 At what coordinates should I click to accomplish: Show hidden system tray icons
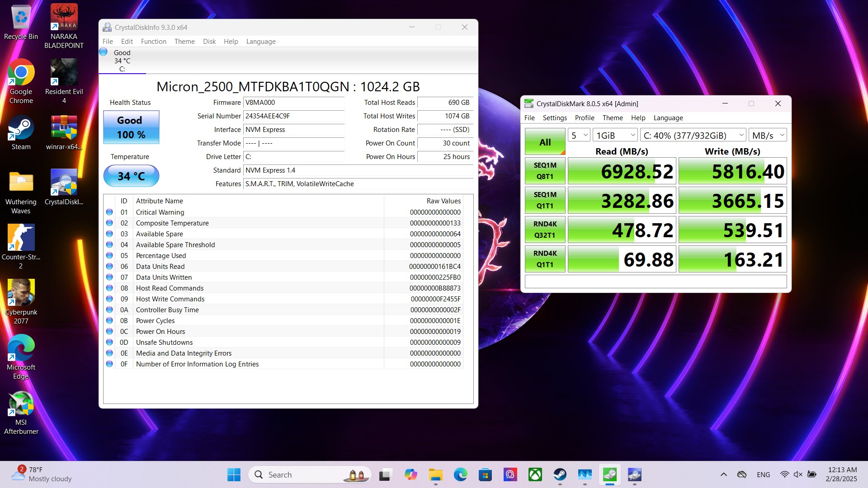click(724, 474)
